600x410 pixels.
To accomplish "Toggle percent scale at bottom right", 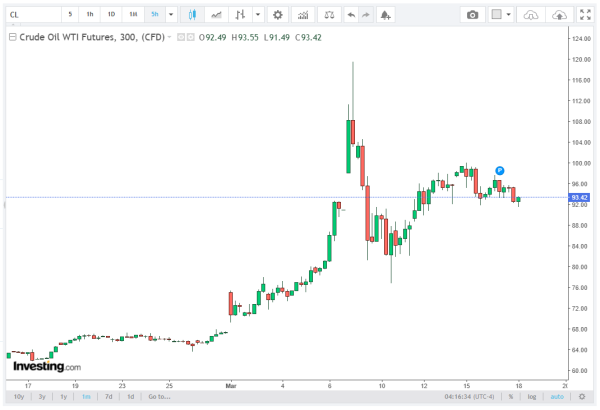I will 511,396.
